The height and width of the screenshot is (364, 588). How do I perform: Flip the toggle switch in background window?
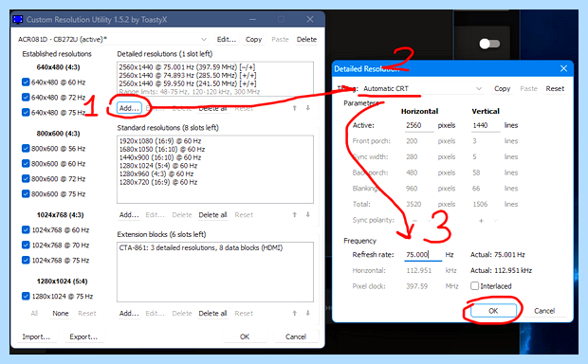[489, 44]
